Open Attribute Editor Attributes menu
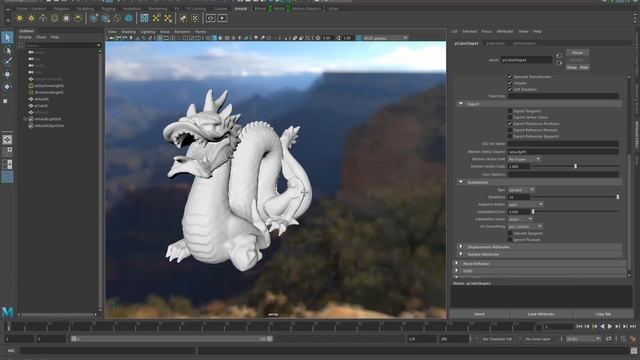The width and height of the screenshot is (640, 360). pyautogui.click(x=504, y=31)
